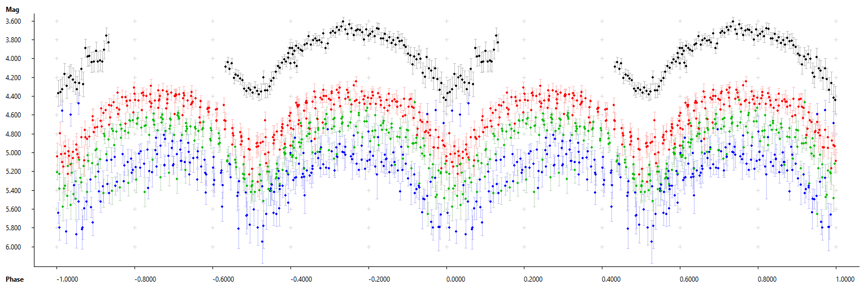Image resolution: width=868 pixels, height=289 pixels.
Task: Select the 4.200 magnitude tick label
Action: [x=14, y=77]
